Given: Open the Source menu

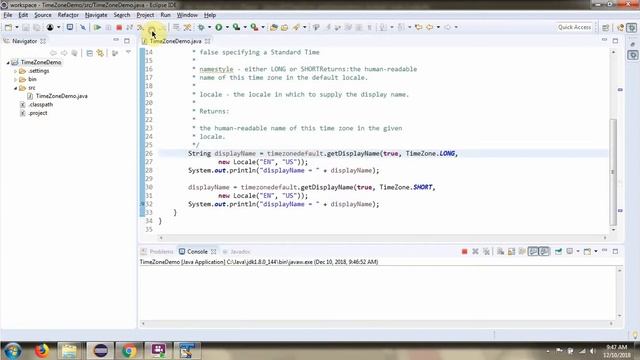Looking at the screenshot, I should pyautogui.click(x=42, y=15).
